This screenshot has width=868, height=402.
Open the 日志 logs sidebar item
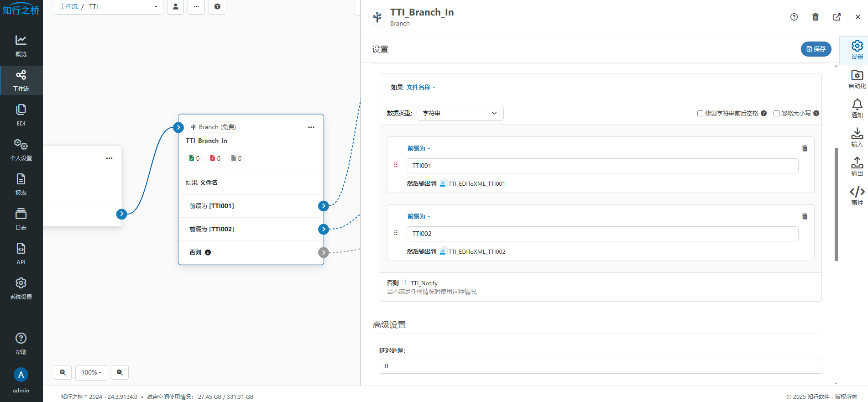point(21,219)
